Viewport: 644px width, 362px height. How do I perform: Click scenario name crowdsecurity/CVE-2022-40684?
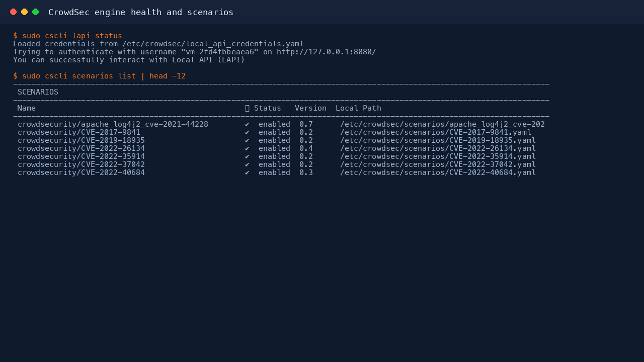(x=81, y=172)
